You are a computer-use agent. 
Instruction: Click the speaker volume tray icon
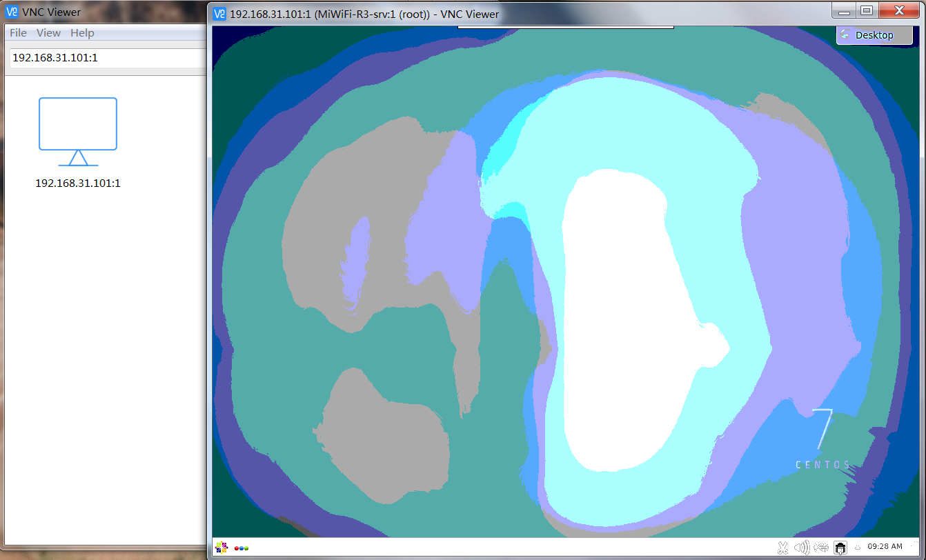[801, 548]
